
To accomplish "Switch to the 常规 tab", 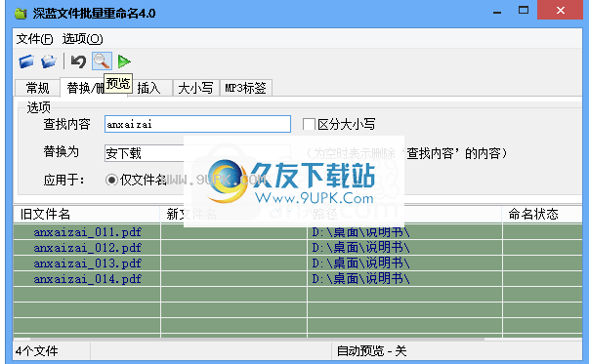I will (x=37, y=88).
